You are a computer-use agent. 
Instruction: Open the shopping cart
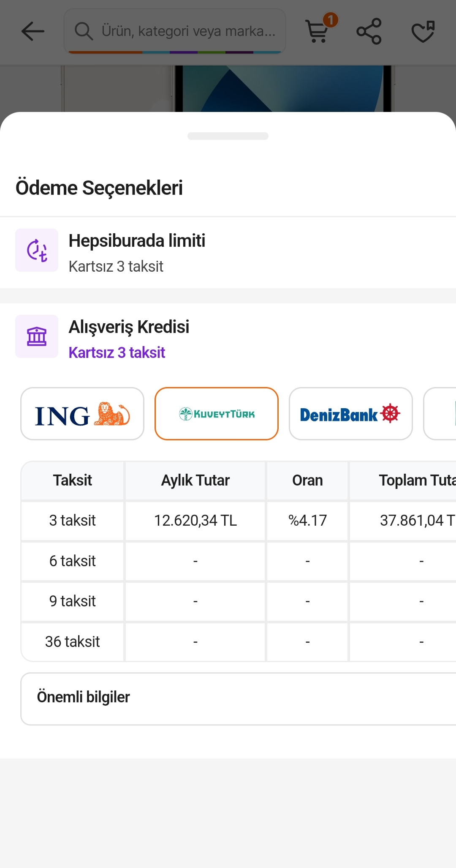[x=318, y=31]
